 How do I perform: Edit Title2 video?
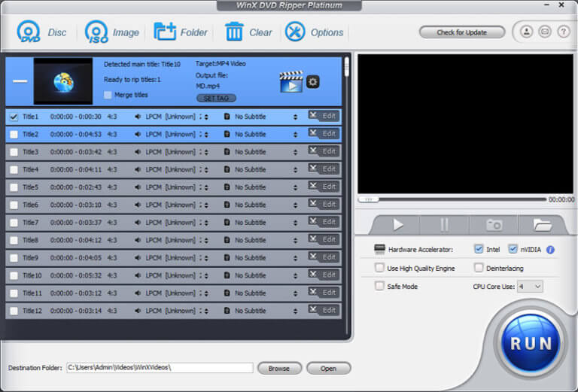click(324, 134)
